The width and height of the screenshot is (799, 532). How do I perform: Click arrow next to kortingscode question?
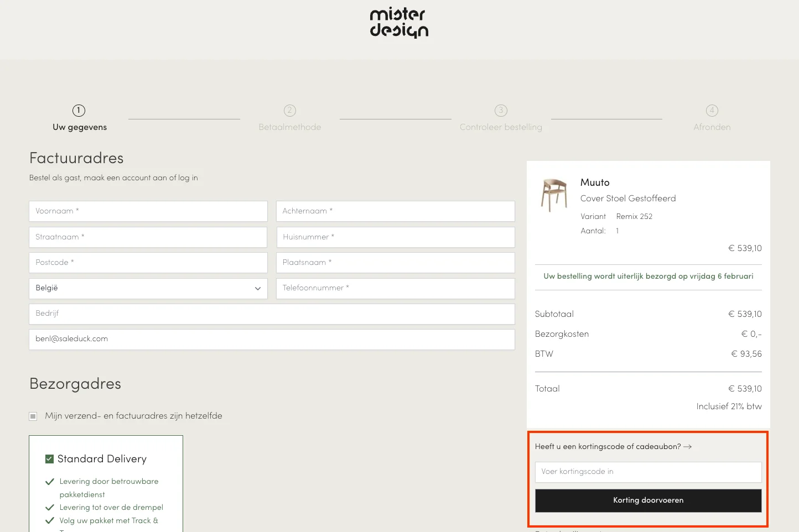click(688, 447)
